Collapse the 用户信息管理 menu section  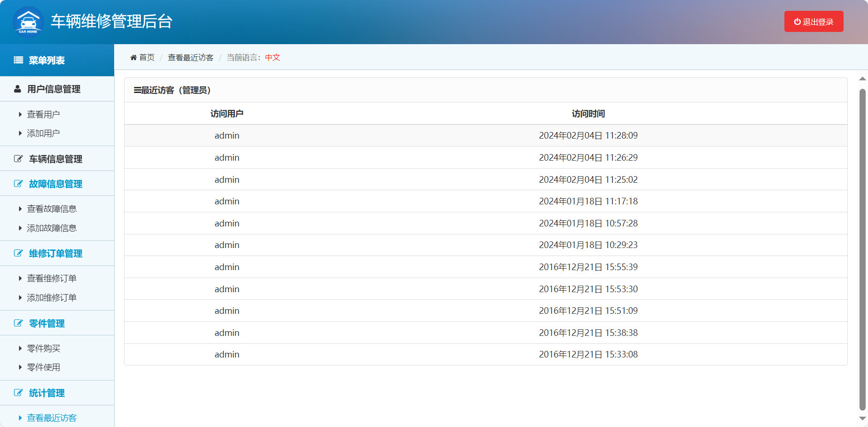point(54,89)
